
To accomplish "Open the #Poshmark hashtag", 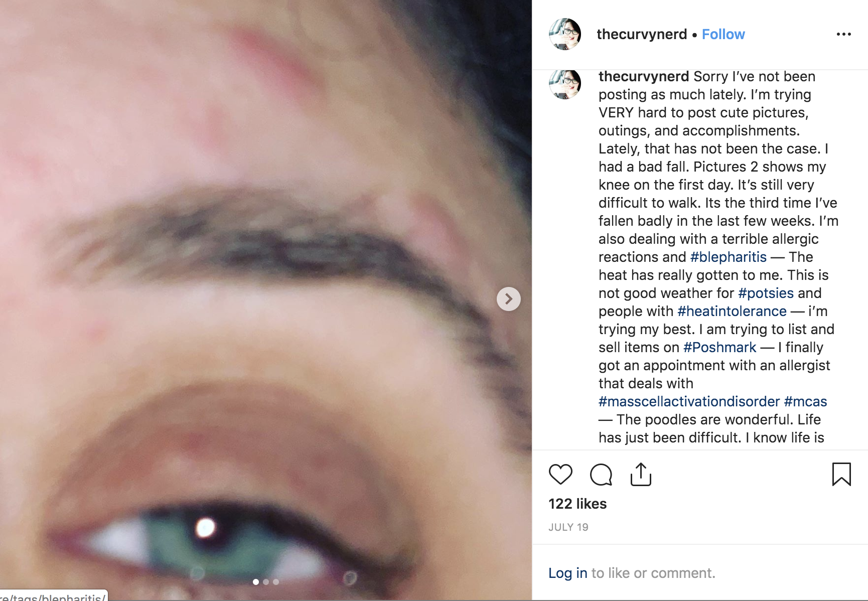I will (x=719, y=347).
